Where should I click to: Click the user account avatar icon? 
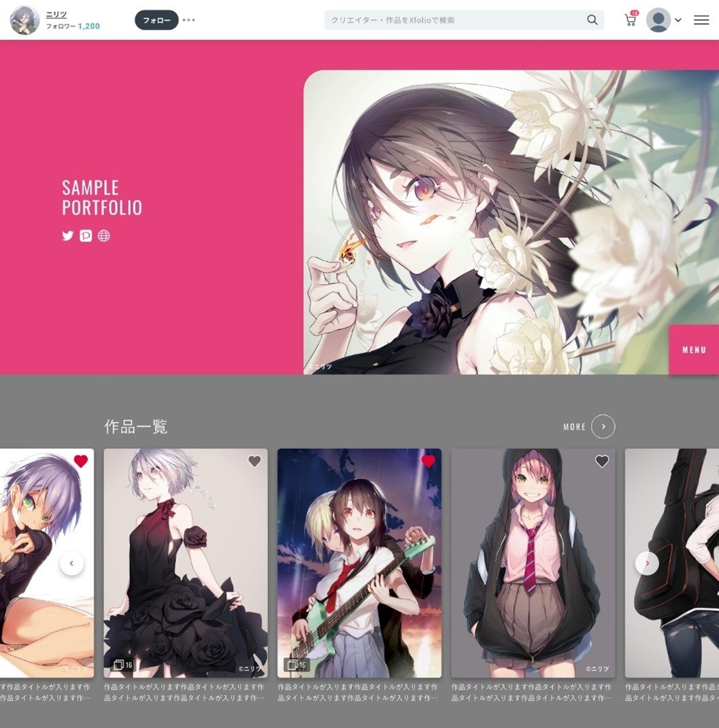click(x=658, y=20)
